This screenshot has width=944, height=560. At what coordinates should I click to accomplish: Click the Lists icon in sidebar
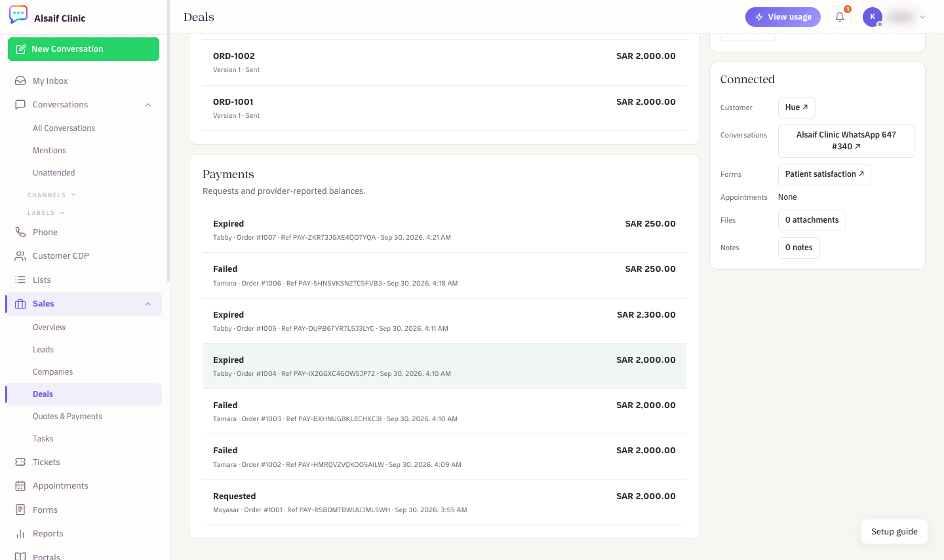click(20, 280)
